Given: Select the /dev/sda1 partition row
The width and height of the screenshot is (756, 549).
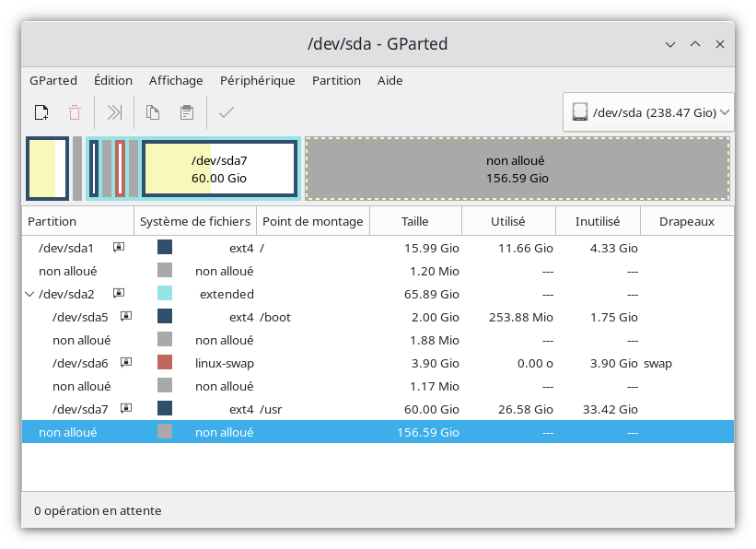Looking at the screenshot, I should click(x=378, y=248).
